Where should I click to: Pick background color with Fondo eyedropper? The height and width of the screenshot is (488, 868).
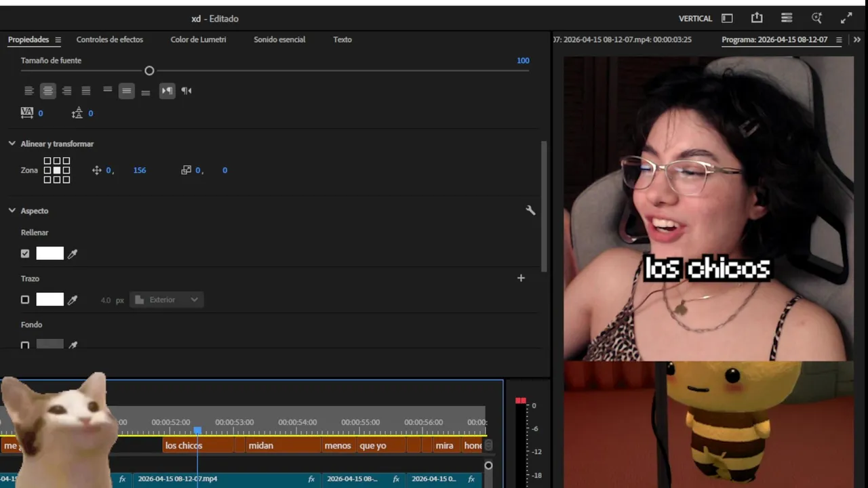tap(73, 345)
